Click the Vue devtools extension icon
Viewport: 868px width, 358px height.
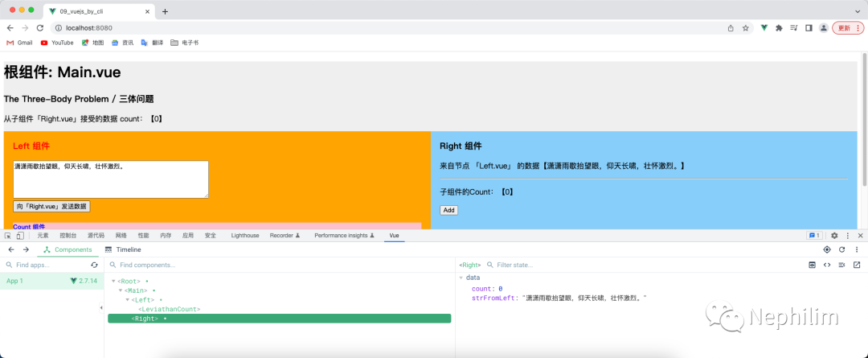point(764,27)
